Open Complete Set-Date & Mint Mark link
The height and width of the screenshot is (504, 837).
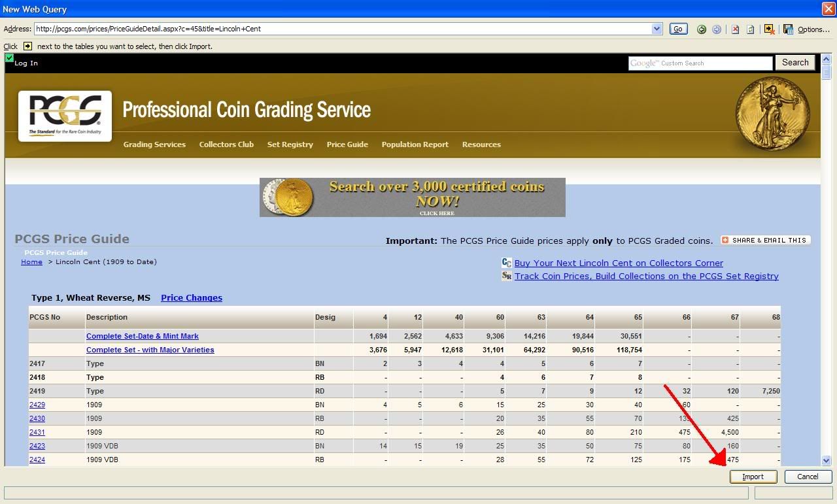tap(143, 336)
